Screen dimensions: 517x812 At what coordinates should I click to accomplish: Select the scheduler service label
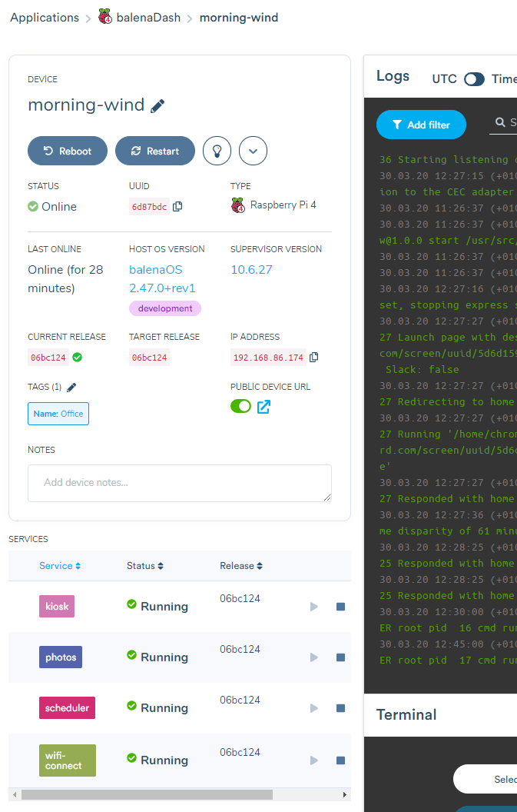pos(68,708)
